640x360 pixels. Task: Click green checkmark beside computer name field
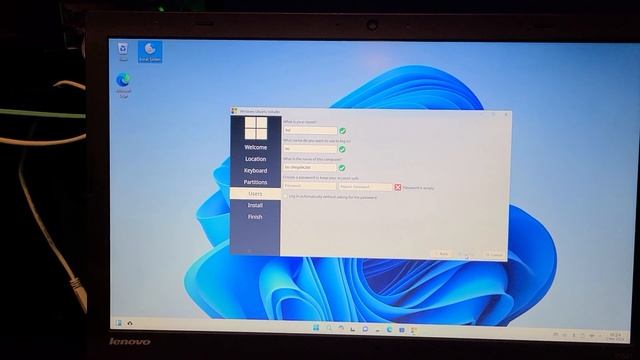click(x=342, y=168)
